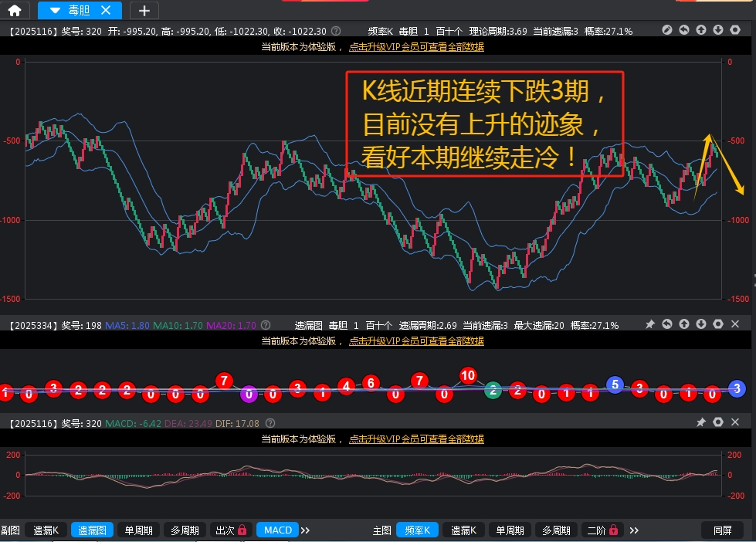Expand more main chart options after 二阶
This screenshot has width=756, height=542.
[635, 530]
